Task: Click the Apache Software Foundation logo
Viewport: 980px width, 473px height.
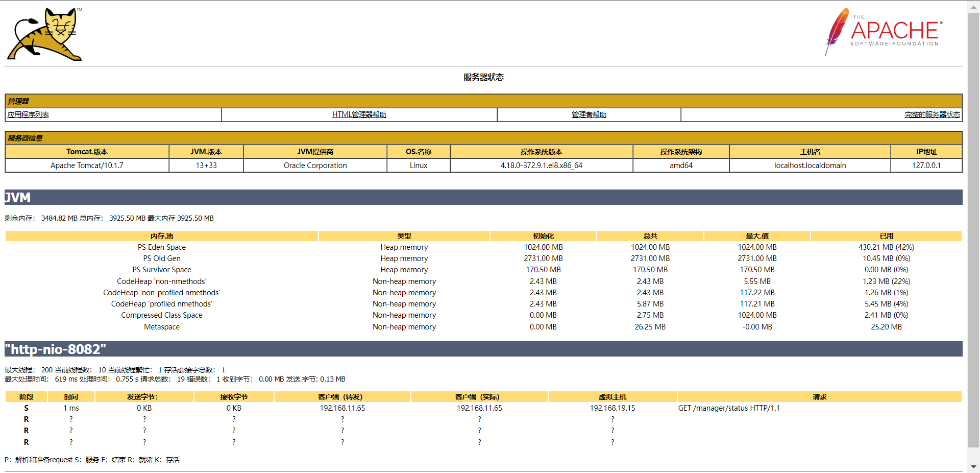Action: tap(884, 31)
